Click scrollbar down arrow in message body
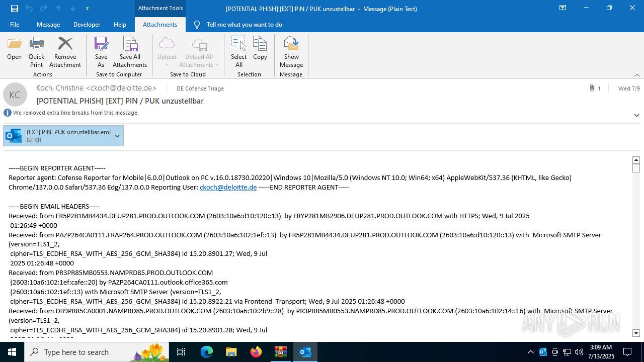This screenshot has height=362, width=644. pyautogui.click(x=636, y=333)
